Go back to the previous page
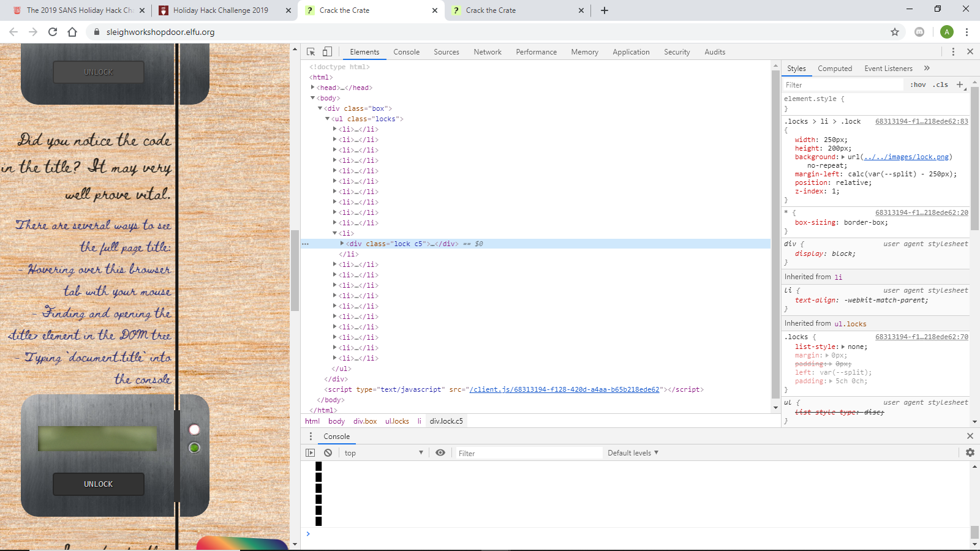Image resolution: width=980 pixels, height=551 pixels. click(13, 32)
